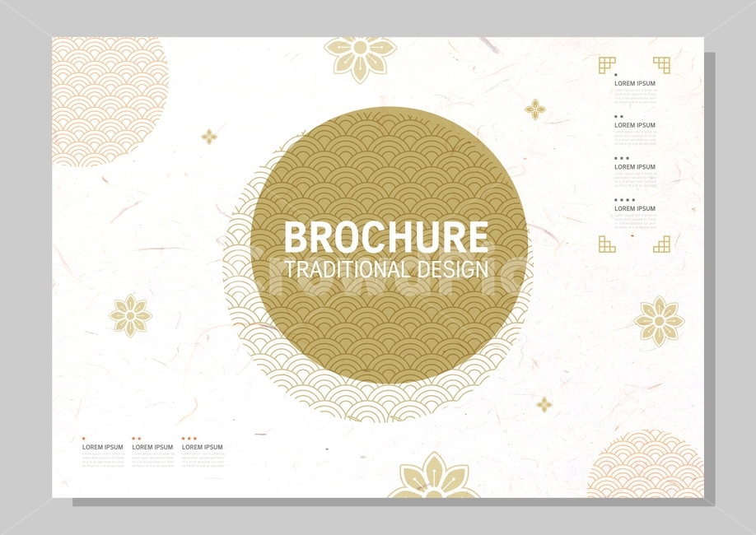
Task: Click the bottom-right stepped corner bracket
Action: point(661,244)
